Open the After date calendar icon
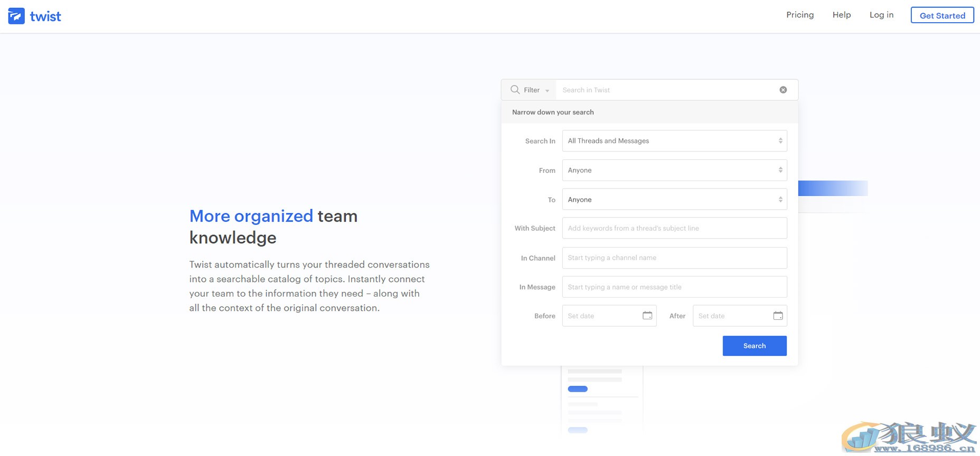This screenshot has width=980, height=456. 778,316
